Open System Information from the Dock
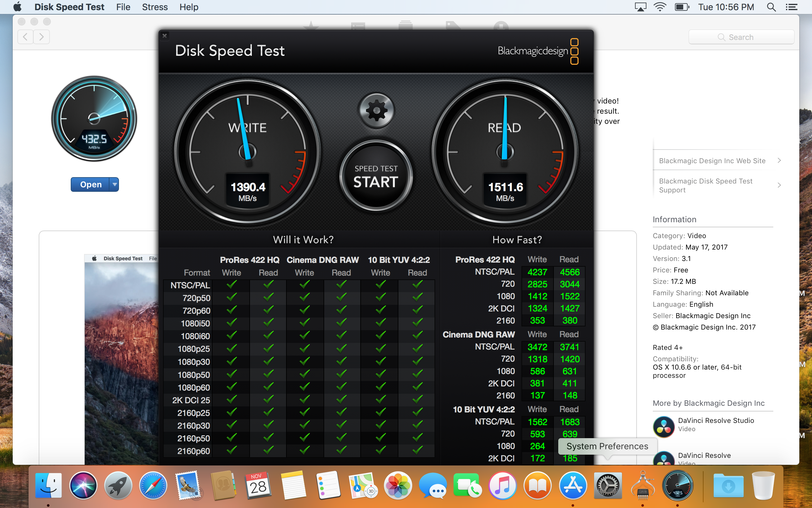This screenshot has height=508, width=812. click(643, 486)
